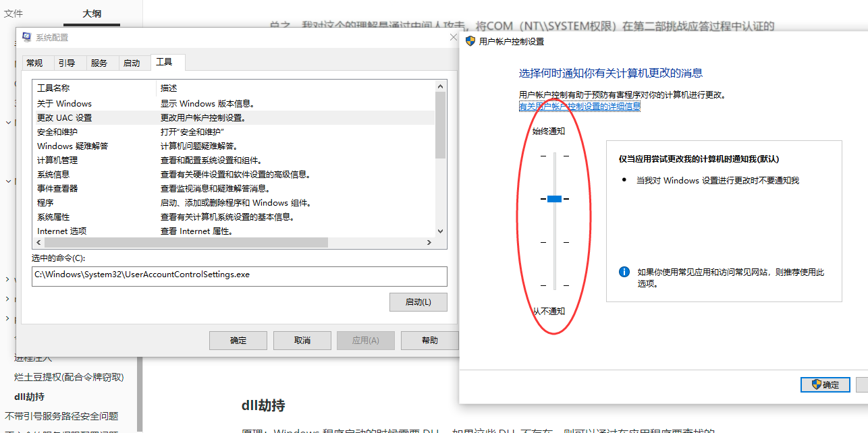This screenshot has width=868, height=433.
Task: Open outline item dll劫持 in the sidebar
Action: click(x=29, y=397)
